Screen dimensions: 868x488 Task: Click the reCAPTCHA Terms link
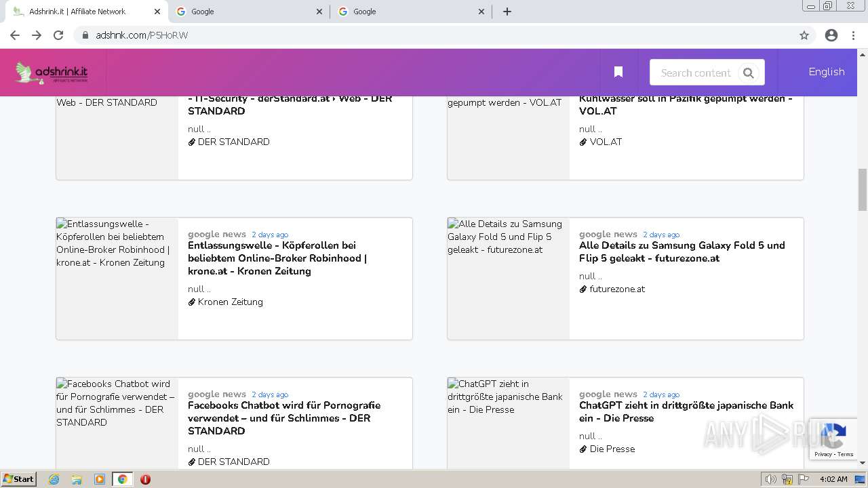(846, 455)
